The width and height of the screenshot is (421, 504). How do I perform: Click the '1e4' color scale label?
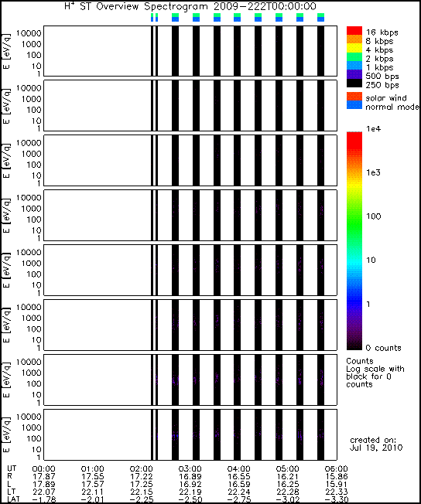373,129
